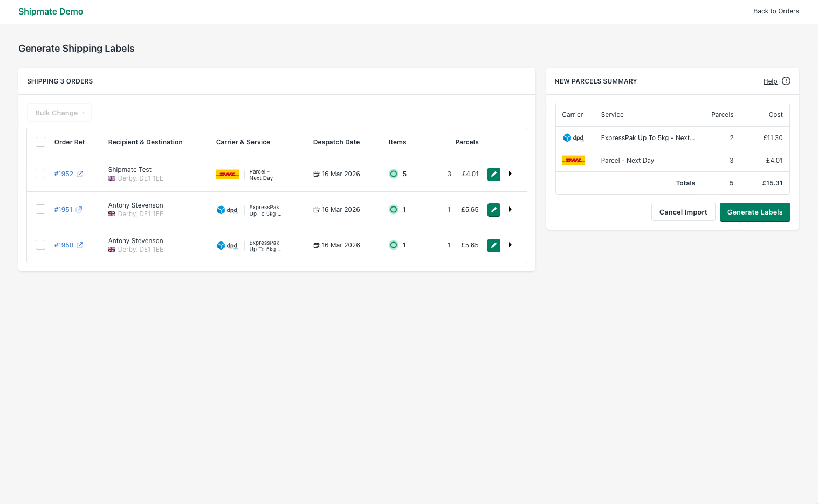Click the dpd icon in the New Parcels Summary
This screenshot has width=818, height=504.
[x=573, y=137]
